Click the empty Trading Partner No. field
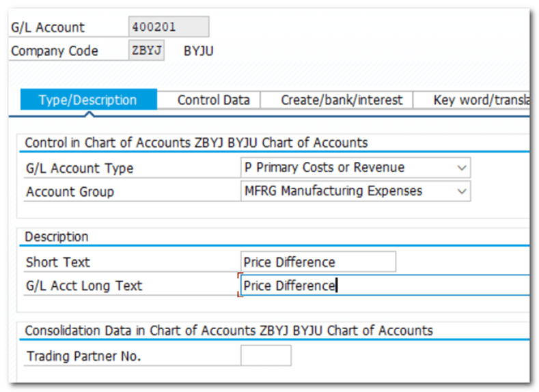 pyautogui.click(x=266, y=356)
